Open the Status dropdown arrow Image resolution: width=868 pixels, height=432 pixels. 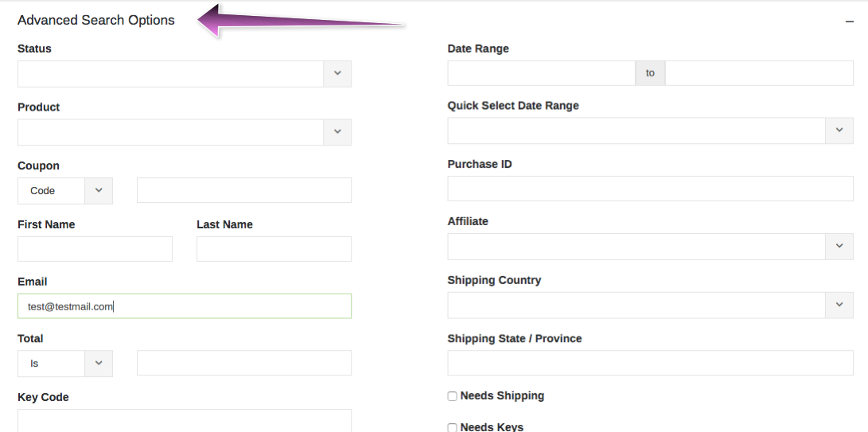point(337,74)
